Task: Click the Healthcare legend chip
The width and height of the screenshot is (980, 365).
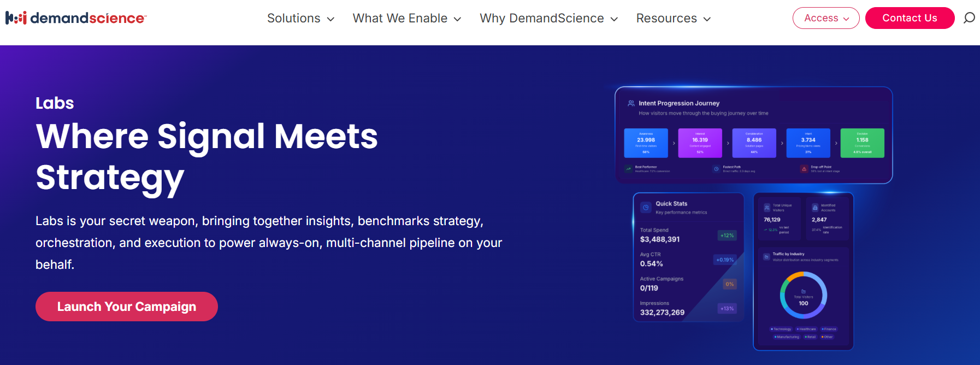Action: 806,329
